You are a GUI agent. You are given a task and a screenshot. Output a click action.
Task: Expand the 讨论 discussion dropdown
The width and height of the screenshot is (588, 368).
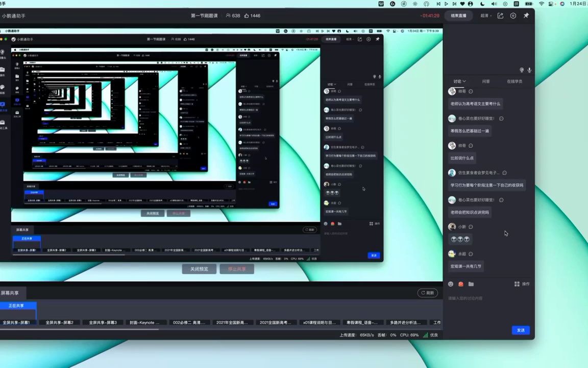[x=459, y=81]
